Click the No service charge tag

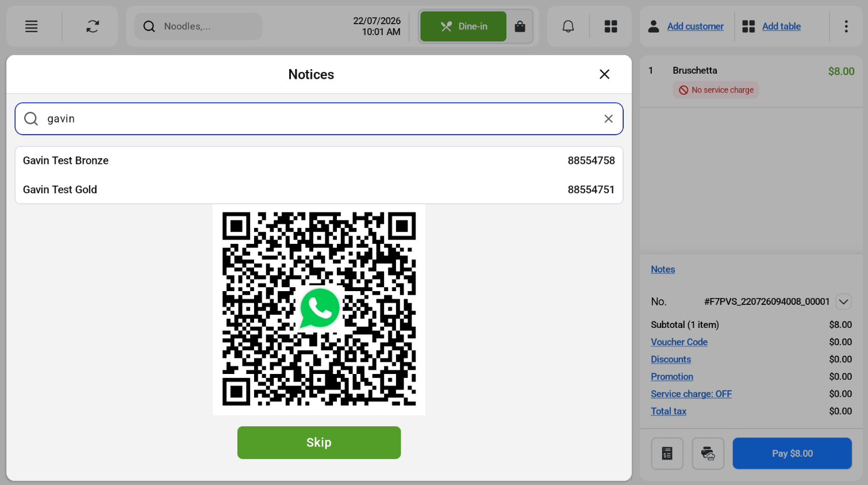tap(716, 90)
